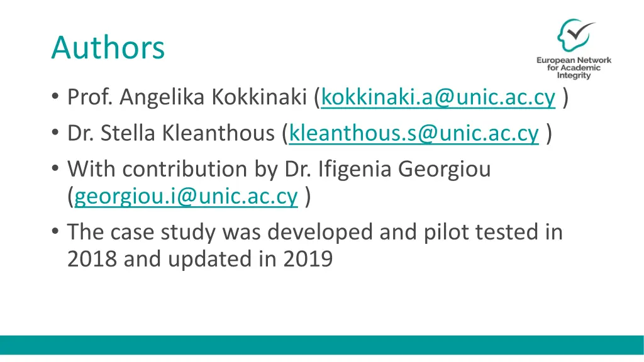Click the teal footer bar

click(x=322, y=345)
